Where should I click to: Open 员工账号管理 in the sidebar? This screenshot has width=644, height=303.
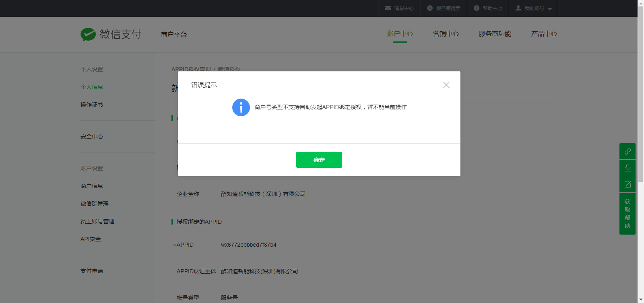(97, 221)
